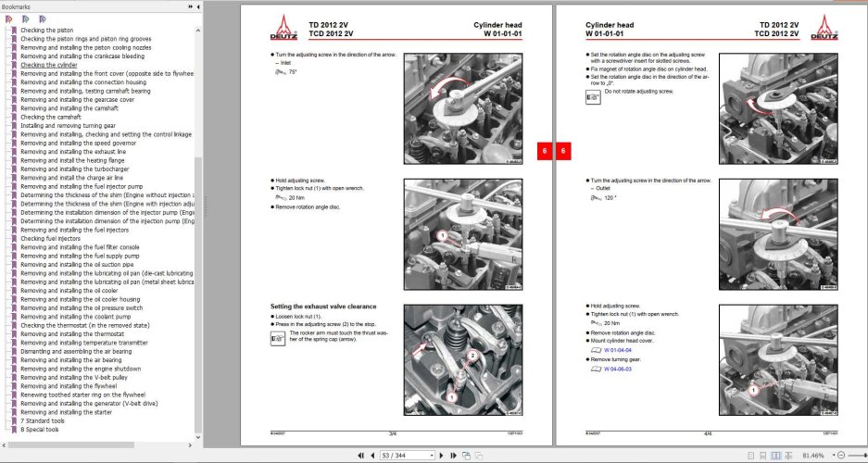
Task: Open bookmark Removing and installing the fuel filter console
Action: 80,247
